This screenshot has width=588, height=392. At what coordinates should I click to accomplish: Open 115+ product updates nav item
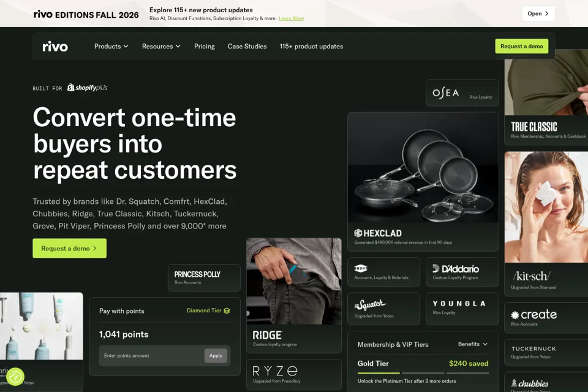pos(311,46)
